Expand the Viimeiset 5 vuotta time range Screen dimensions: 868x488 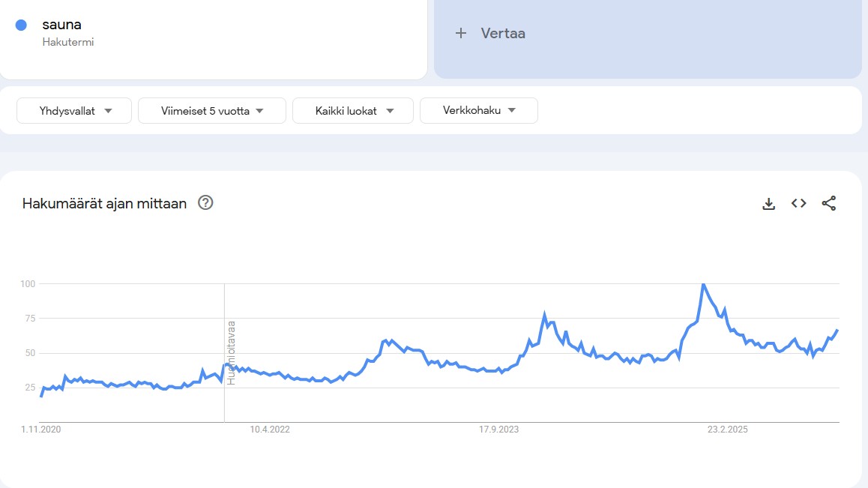[212, 110]
